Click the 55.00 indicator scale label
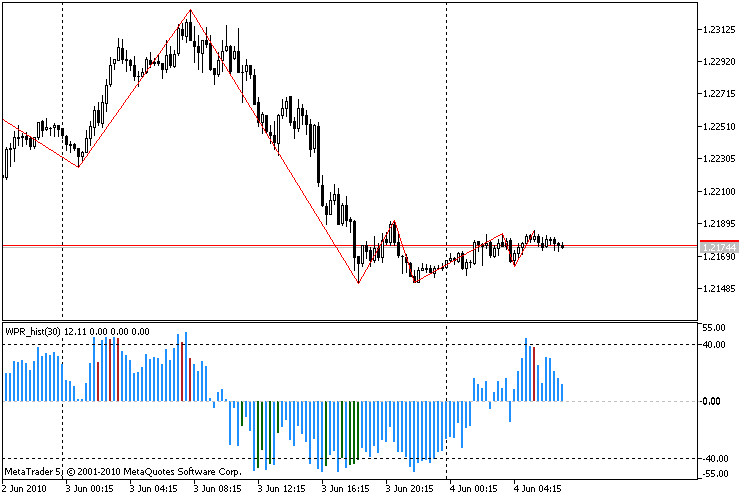This screenshot has height=500, width=750. click(714, 328)
